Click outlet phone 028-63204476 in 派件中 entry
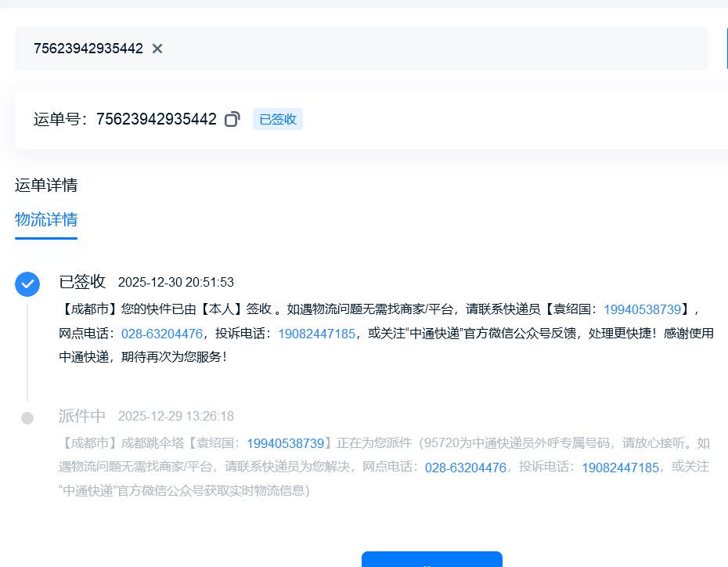728x567 pixels. pos(466,468)
